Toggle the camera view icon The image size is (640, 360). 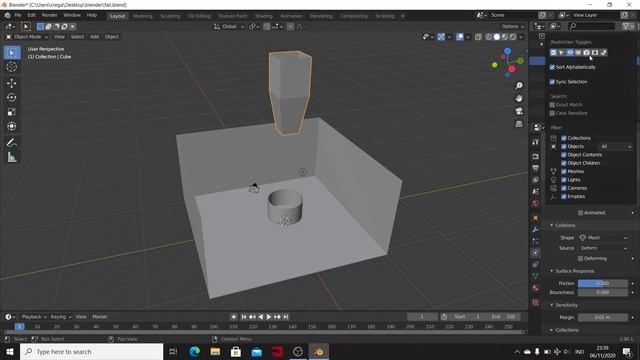[519, 111]
